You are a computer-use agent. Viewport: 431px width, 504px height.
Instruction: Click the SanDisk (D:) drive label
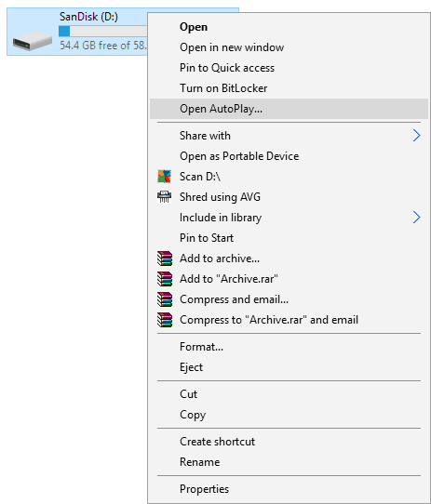[x=88, y=17]
